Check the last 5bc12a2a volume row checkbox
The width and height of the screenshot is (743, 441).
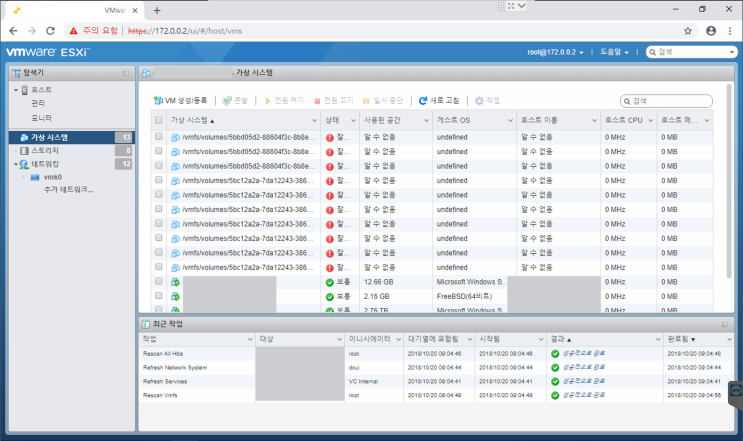pos(159,267)
